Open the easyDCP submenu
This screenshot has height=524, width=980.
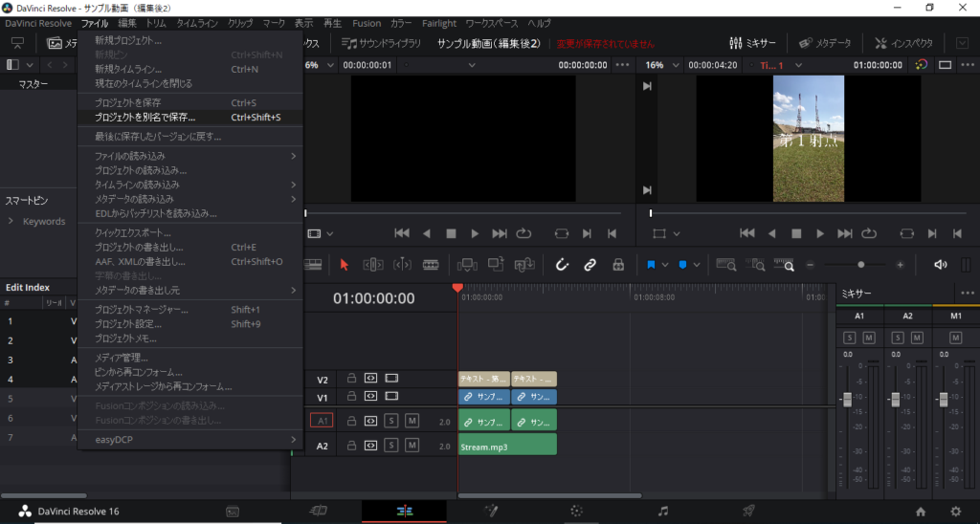point(190,440)
